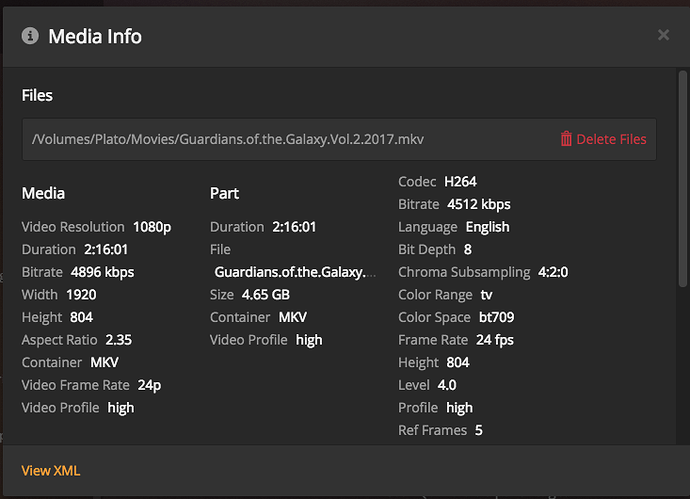Viewport: 690px width, 499px height.
Task: Click the info icon beside Media Info
Action: pos(30,36)
